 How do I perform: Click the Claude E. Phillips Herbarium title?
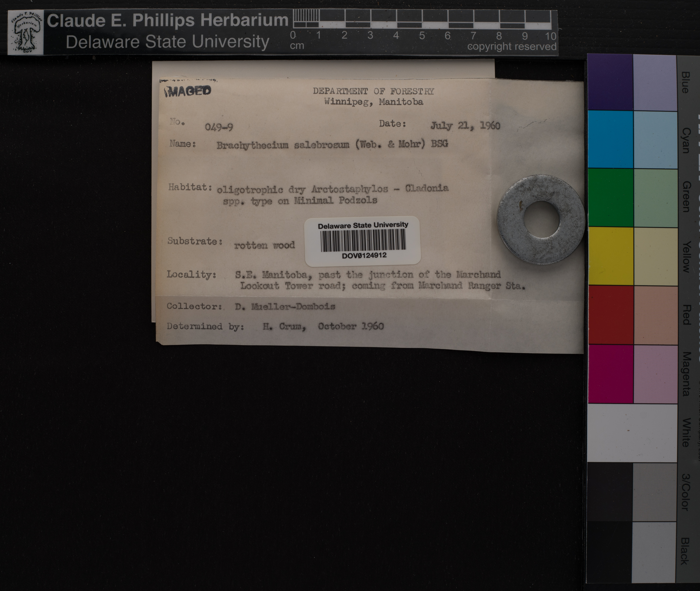167,20
